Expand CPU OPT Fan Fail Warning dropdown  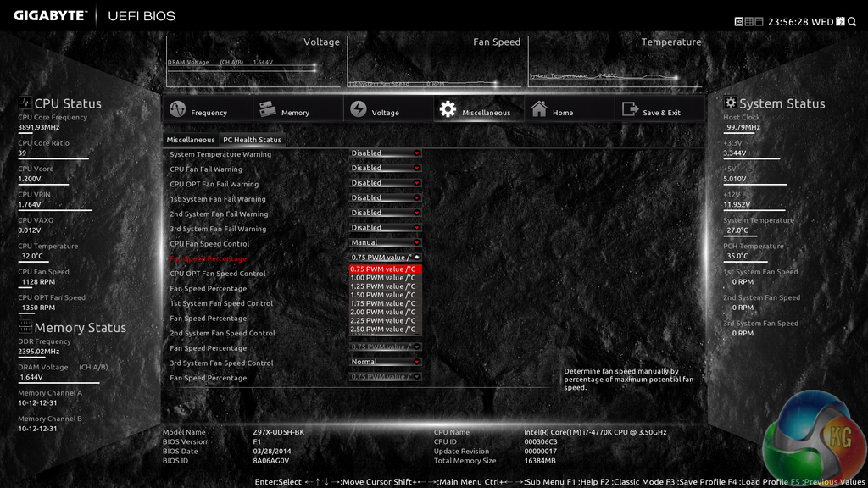[x=386, y=183]
